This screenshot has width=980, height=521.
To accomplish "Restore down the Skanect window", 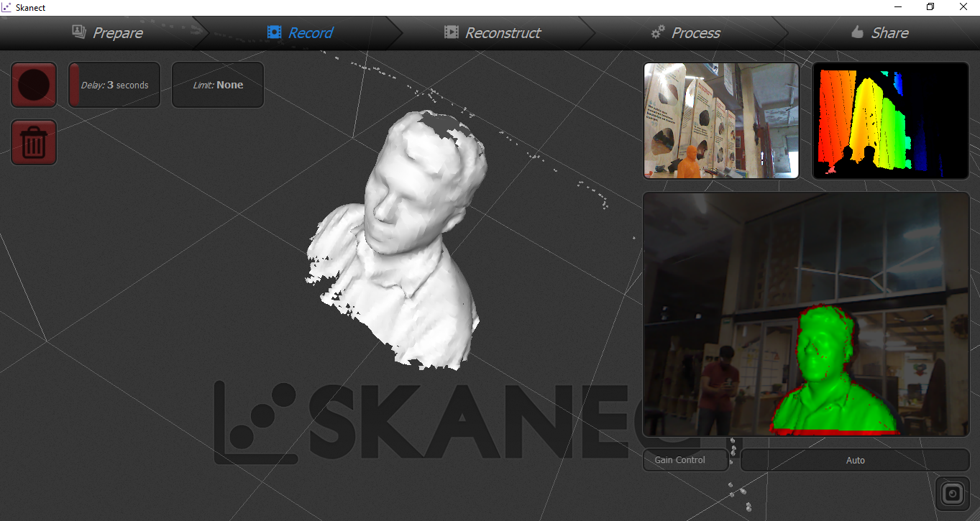I will pos(930,7).
